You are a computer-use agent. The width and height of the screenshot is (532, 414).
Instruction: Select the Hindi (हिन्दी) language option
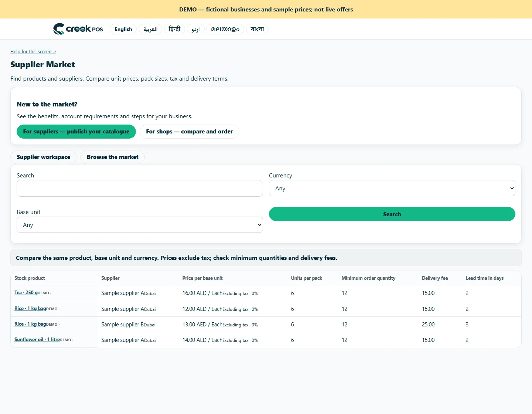[174, 29]
